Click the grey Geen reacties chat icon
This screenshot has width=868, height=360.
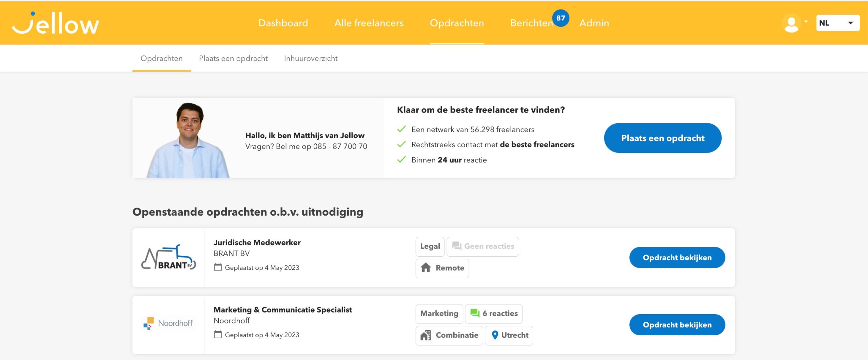tap(457, 246)
